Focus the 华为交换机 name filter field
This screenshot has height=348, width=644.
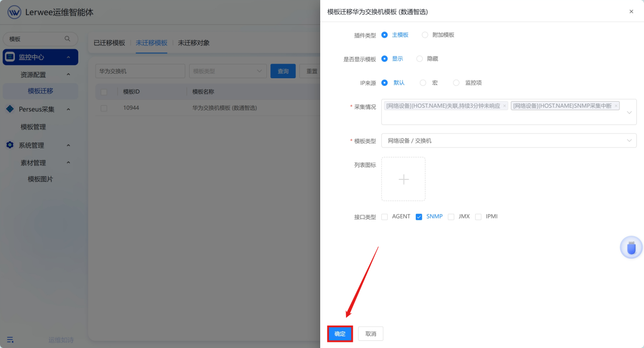pos(140,71)
